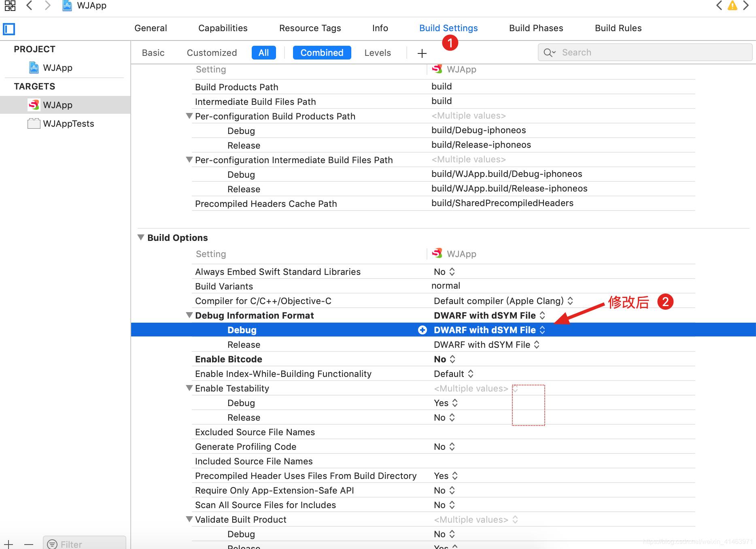Open the Info tab
The image size is (756, 549).
380,28
